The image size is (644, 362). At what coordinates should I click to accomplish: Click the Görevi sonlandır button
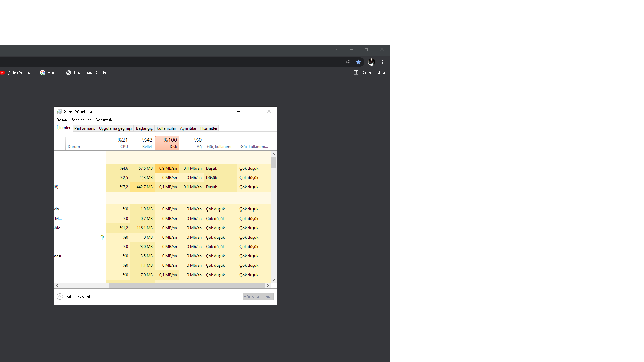[x=258, y=297]
